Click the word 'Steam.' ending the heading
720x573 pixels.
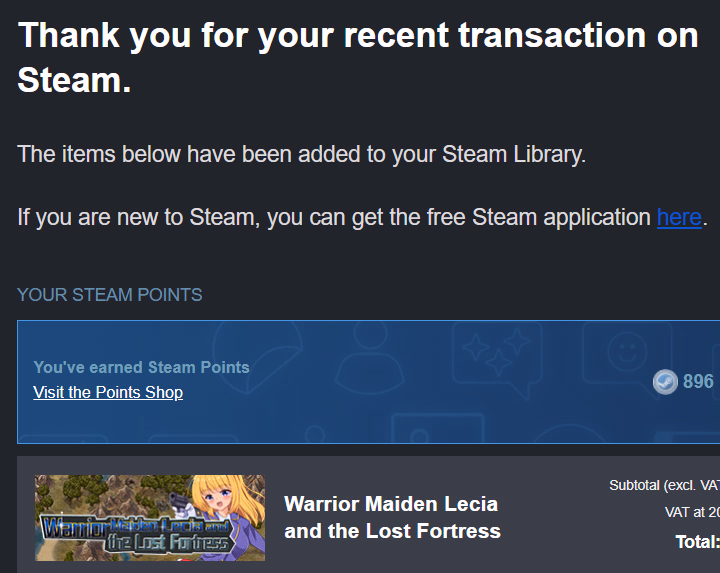point(74,82)
